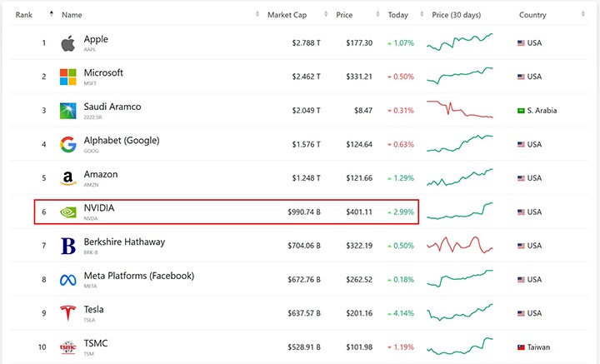
Task: Sort table by Rank column
Action: click(x=24, y=15)
